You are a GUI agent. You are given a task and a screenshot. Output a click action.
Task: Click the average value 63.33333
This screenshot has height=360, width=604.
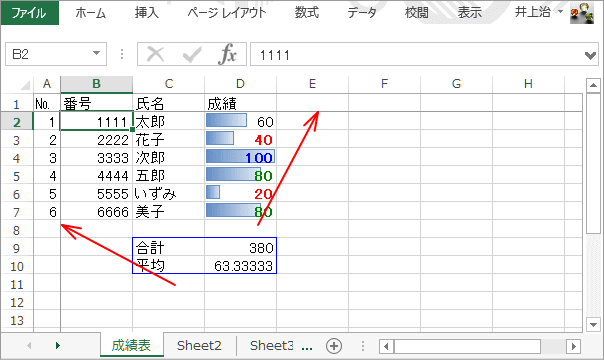pyautogui.click(x=240, y=266)
